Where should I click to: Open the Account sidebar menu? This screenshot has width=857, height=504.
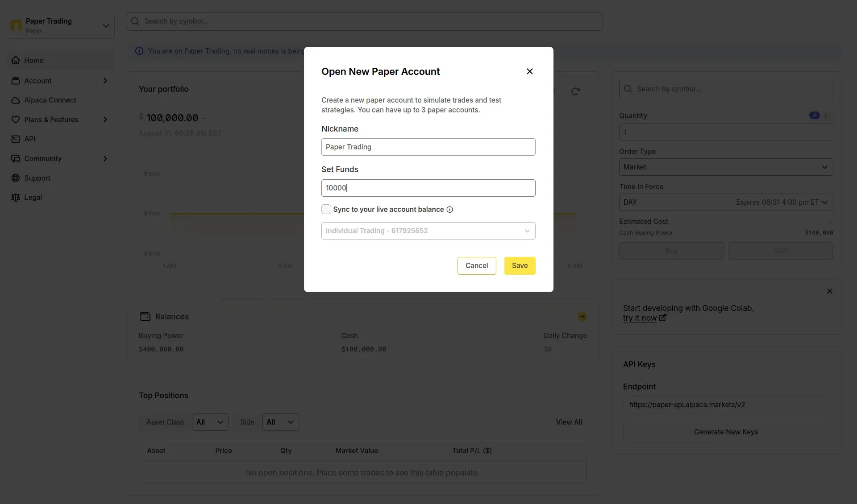(60, 81)
